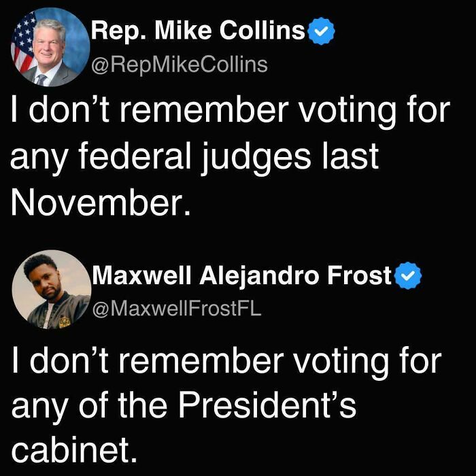476x476 pixels.
Task: Open the @RepMikeCollins handle link
Action: coord(179,65)
